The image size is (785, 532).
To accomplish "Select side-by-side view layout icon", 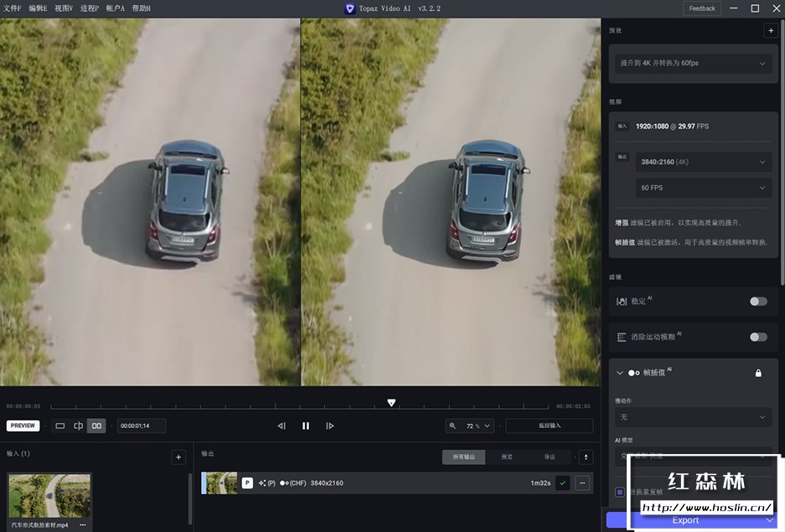I will pos(97,426).
